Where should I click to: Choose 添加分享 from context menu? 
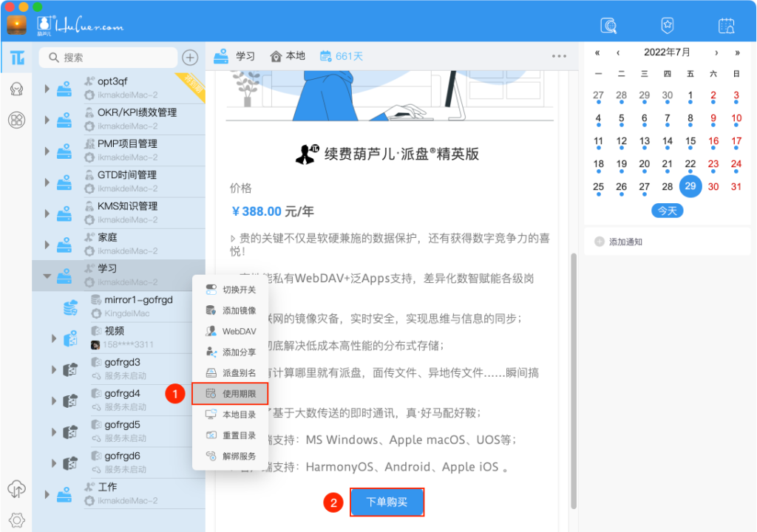(x=231, y=352)
